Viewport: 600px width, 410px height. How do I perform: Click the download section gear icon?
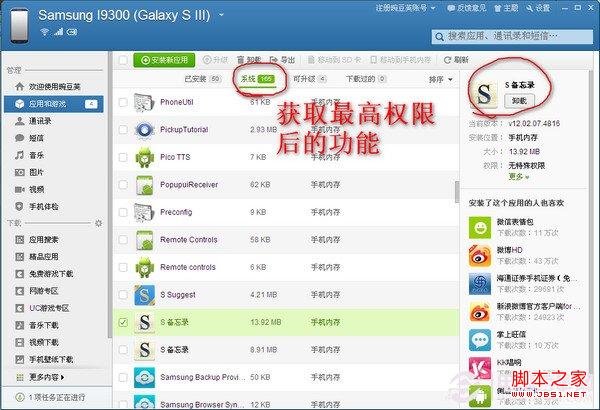[98, 223]
